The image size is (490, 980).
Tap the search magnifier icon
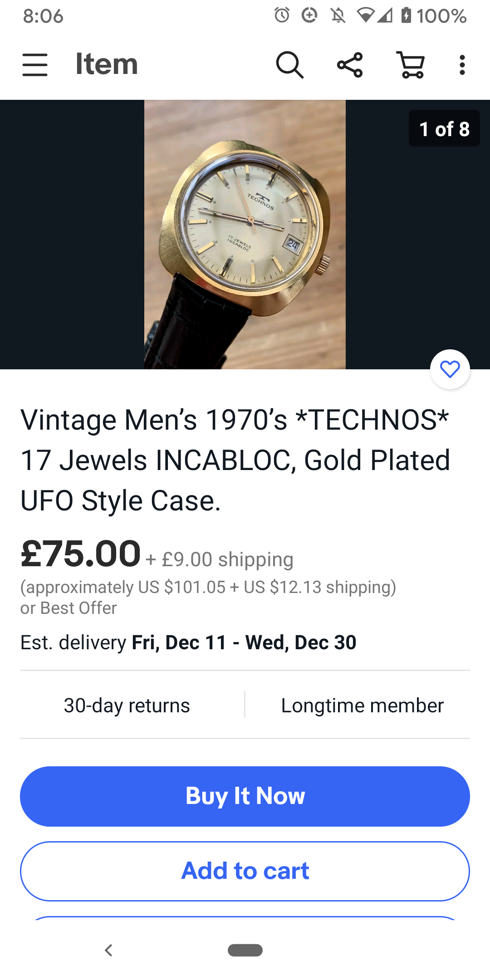pos(289,65)
